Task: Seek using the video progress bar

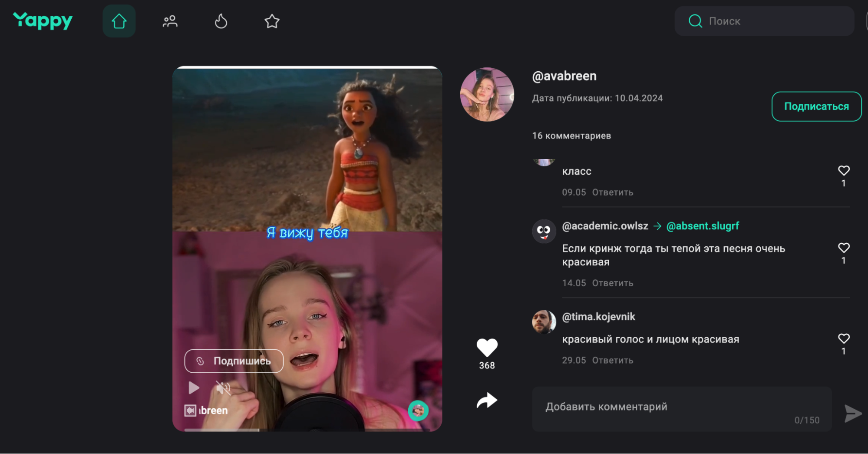Action: [307, 430]
